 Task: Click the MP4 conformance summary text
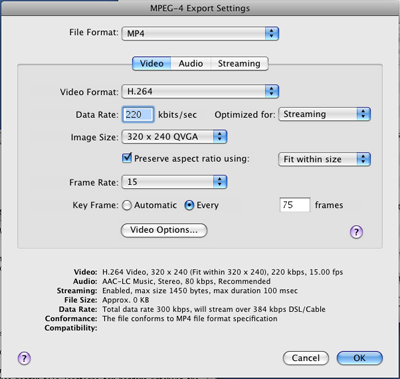pyautogui.click(x=190, y=319)
